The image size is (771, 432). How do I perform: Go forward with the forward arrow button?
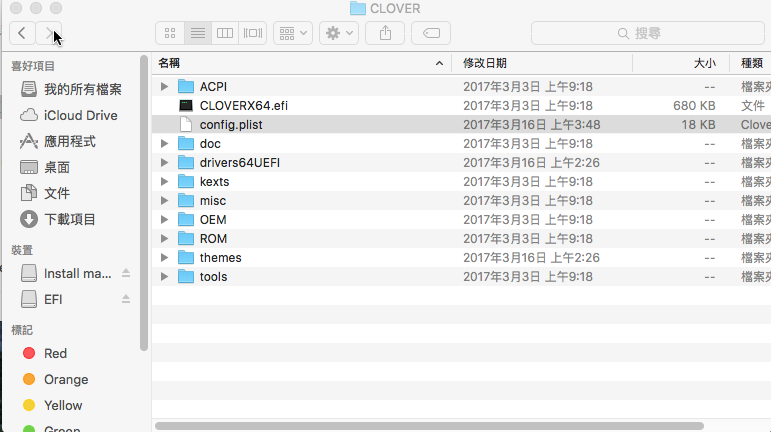point(49,33)
